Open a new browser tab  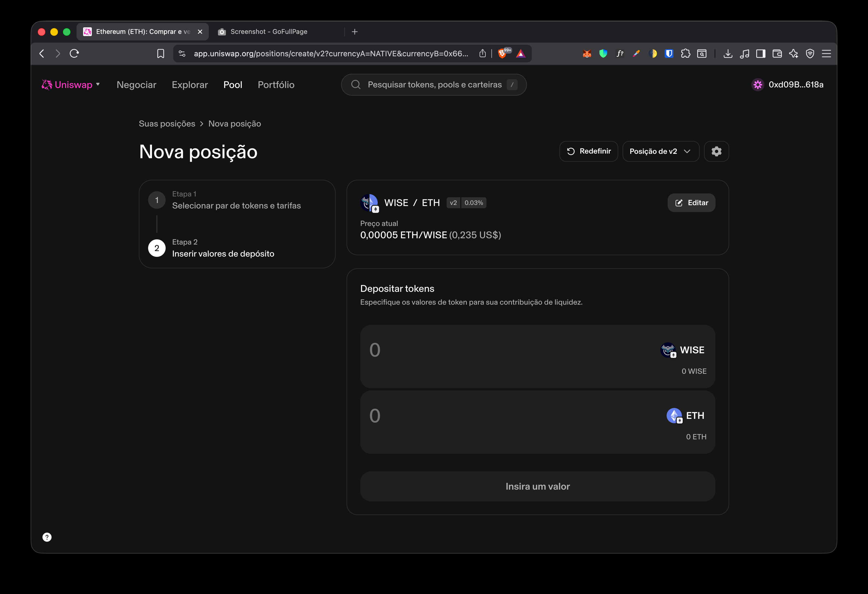pyautogui.click(x=355, y=32)
